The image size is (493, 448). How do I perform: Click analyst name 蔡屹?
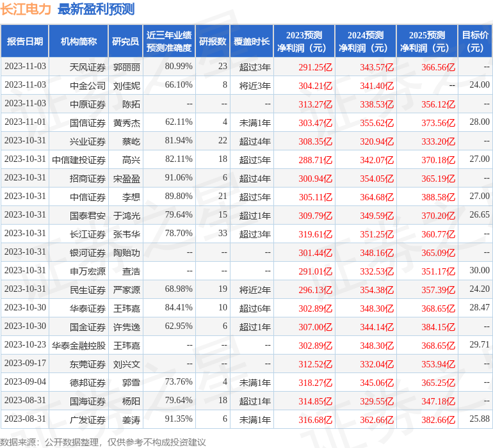tap(131, 141)
